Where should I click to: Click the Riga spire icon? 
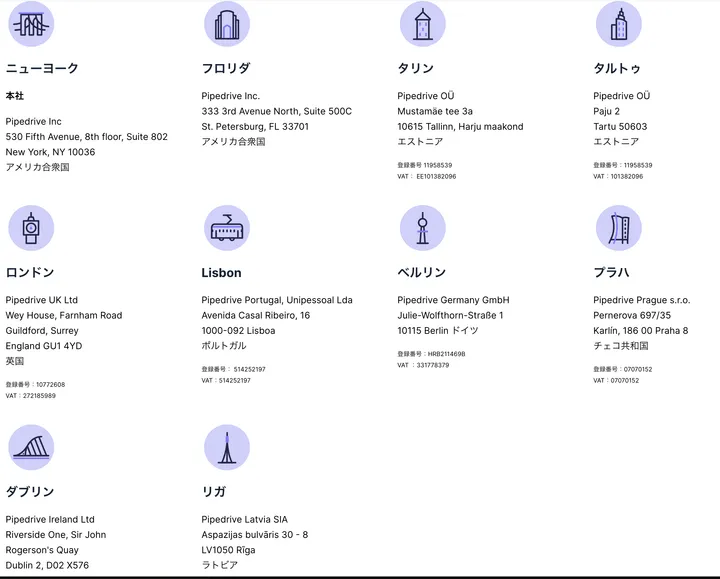click(227, 447)
